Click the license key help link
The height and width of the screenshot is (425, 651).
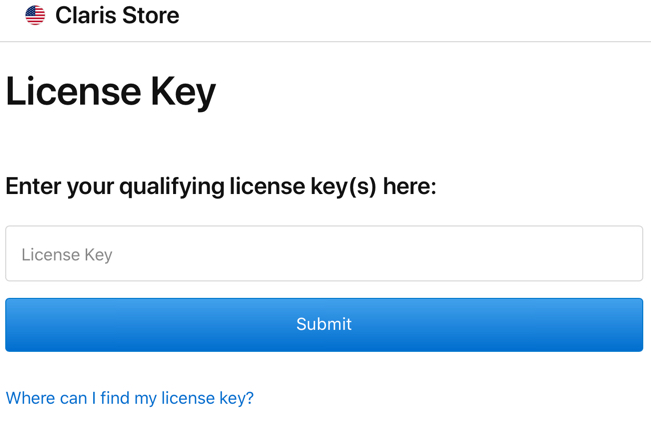[130, 398]
